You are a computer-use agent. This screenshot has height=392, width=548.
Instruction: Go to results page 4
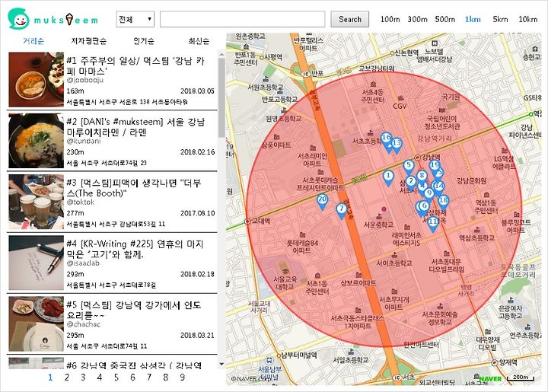pos(100,378)
